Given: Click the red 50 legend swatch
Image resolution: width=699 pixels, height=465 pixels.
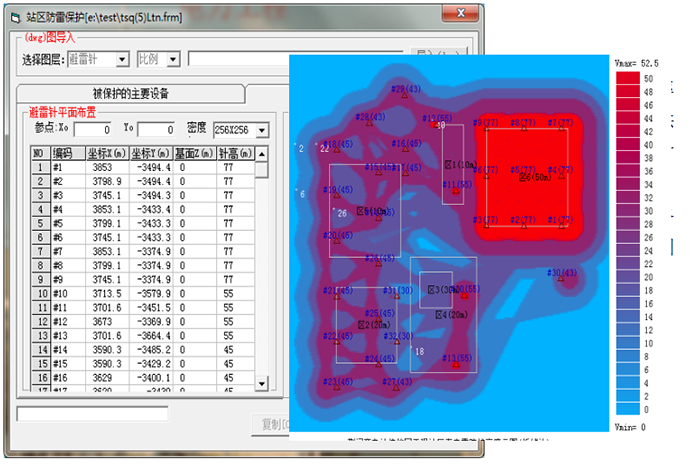Looking at the screenshot, I should click(627, 78).
